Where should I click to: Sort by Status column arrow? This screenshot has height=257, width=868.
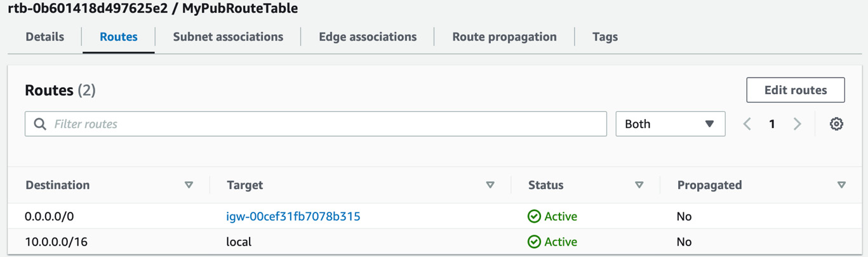639,185
